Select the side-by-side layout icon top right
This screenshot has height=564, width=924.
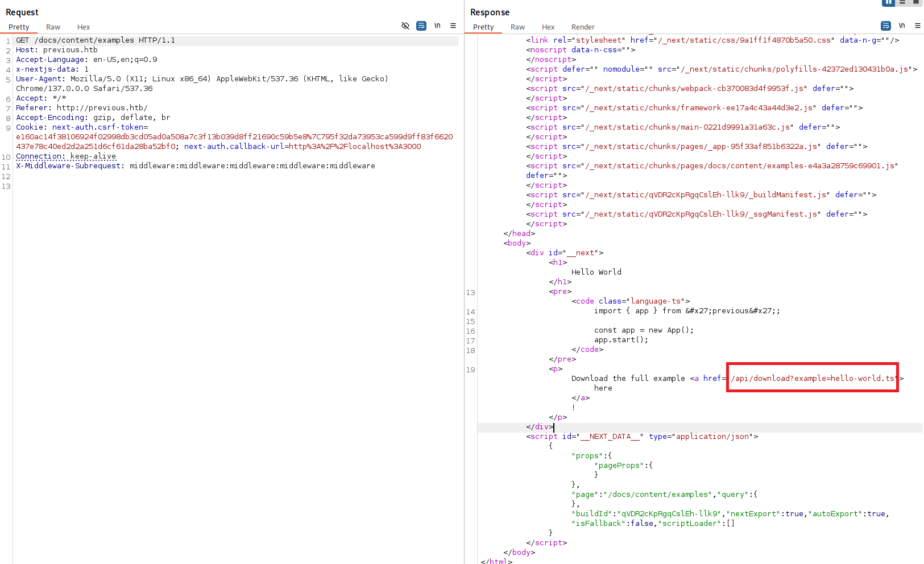888,3
